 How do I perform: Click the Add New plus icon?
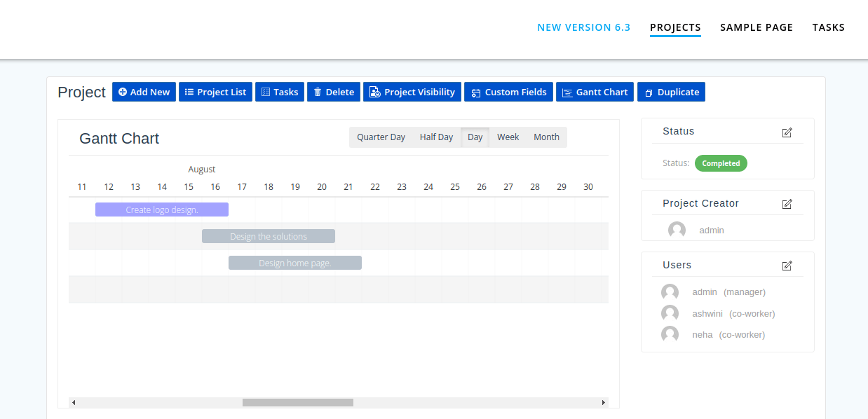click(121, 92)
